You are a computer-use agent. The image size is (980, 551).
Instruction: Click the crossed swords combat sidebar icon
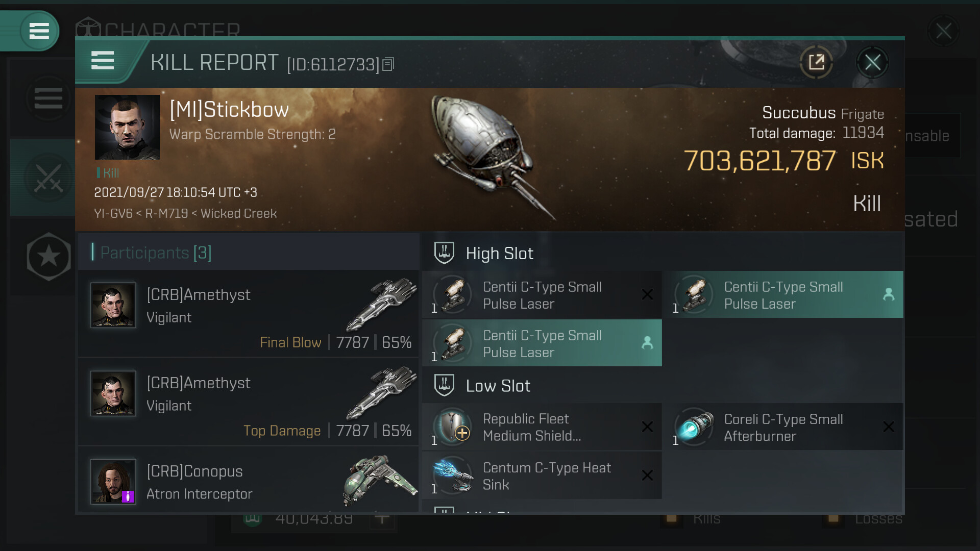tap(48, 178)
